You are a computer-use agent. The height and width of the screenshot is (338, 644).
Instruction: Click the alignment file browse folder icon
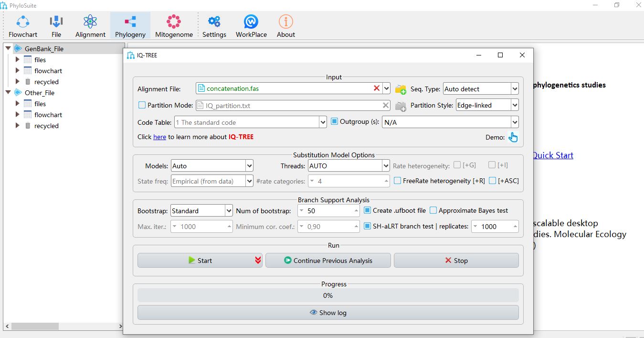click(x=401, y=89)
